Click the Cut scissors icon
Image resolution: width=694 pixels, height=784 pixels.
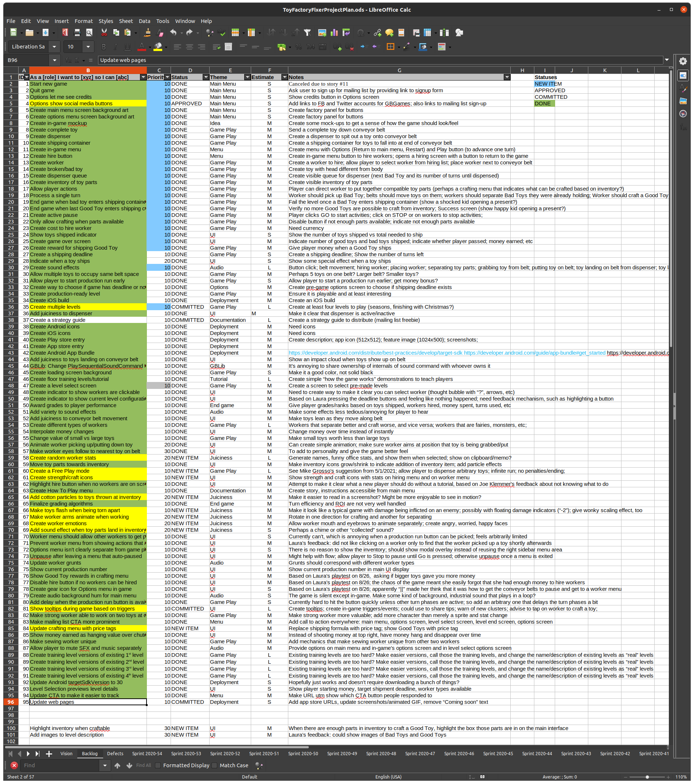[x=104, y=32]
